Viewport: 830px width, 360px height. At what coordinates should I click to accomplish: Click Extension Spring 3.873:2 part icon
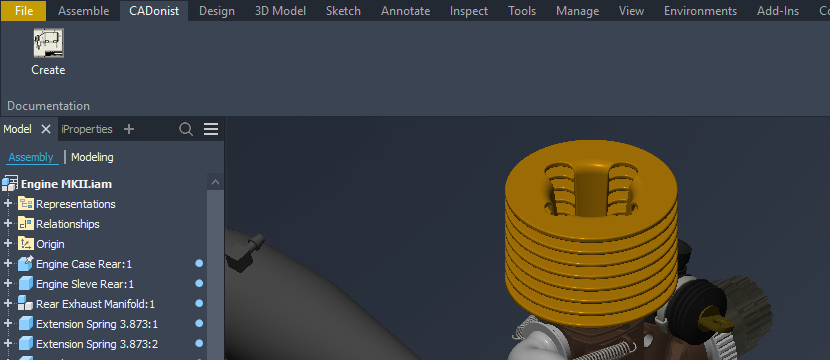point(25,344)
